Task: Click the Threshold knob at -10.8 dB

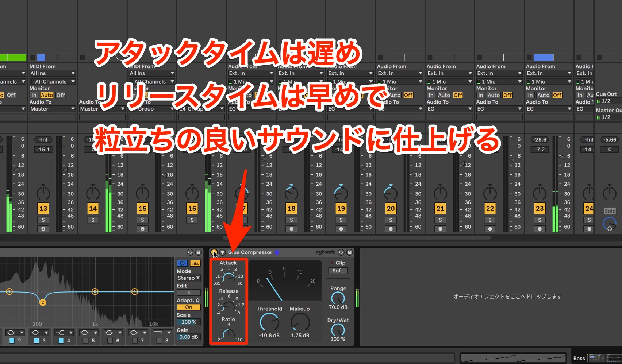Action: (269, 323)
